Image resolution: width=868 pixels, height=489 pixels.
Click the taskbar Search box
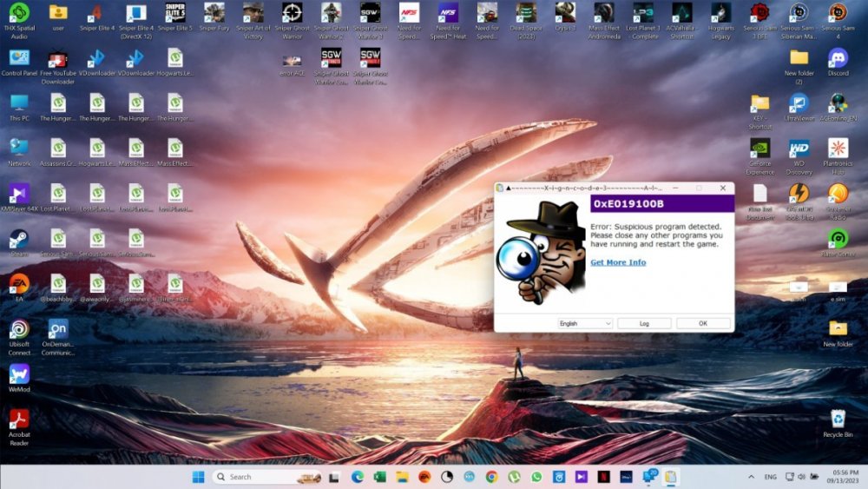266,477
